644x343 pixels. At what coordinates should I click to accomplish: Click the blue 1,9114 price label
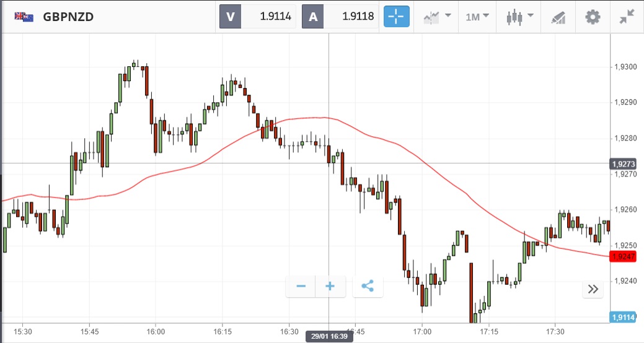tap(623, 317)
